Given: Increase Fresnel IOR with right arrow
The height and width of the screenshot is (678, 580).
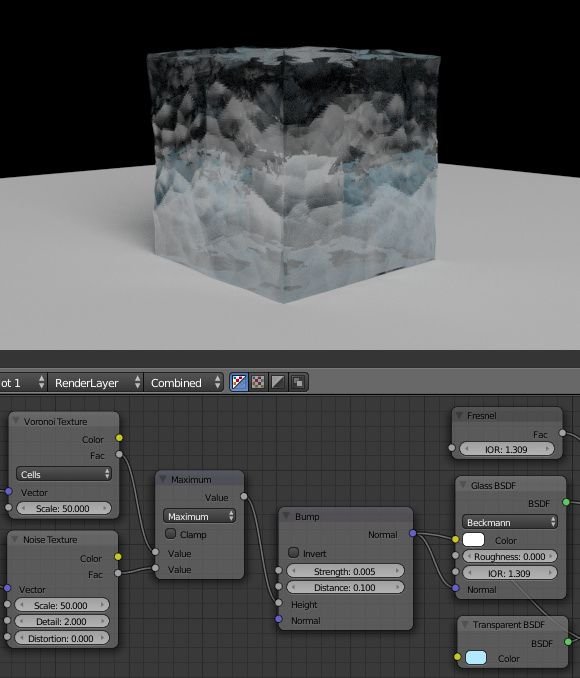Looking at the screenshot, I should 548,449.
